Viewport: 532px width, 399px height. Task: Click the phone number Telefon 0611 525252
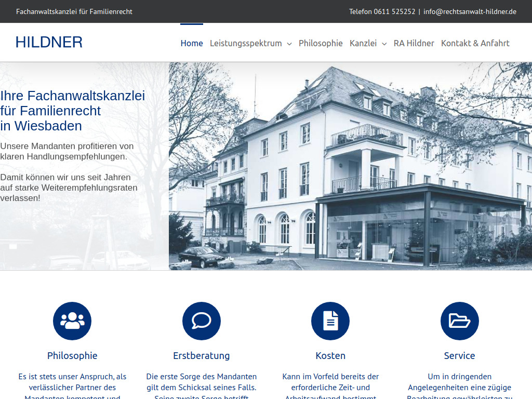tap(383, 11)
